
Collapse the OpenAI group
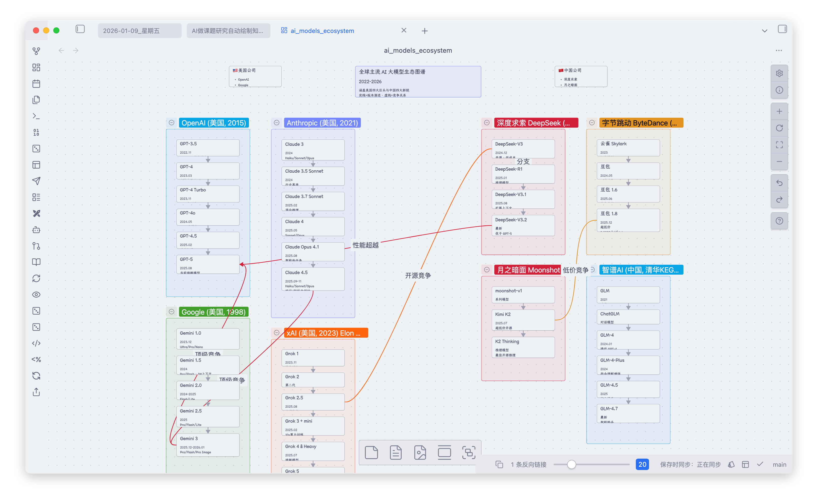point(172,123)
